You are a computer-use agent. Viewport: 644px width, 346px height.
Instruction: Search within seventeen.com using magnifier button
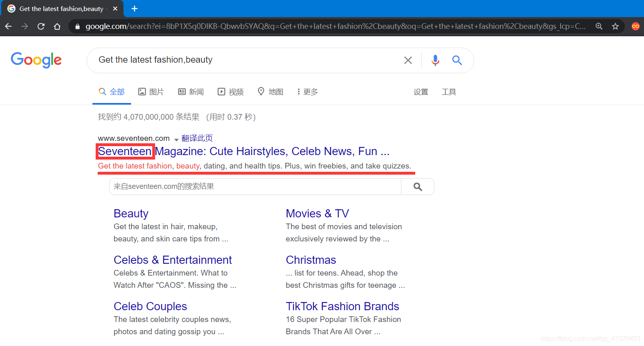pyautogui.click(x=418, y=187)
